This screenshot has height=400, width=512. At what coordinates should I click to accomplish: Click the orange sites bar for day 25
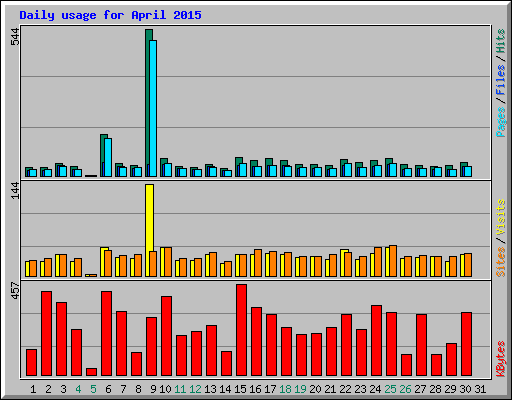[393, 261]
